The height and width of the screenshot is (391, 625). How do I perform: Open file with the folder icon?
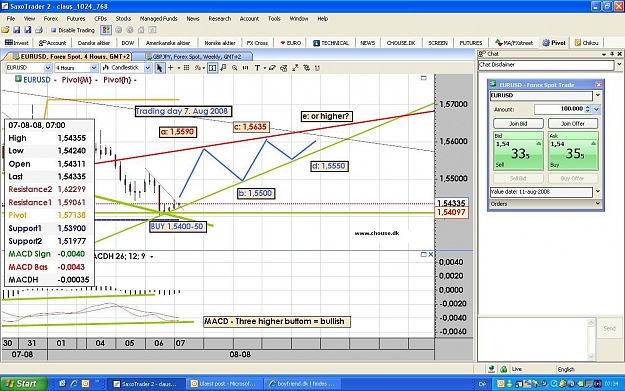tap(6, 30)
